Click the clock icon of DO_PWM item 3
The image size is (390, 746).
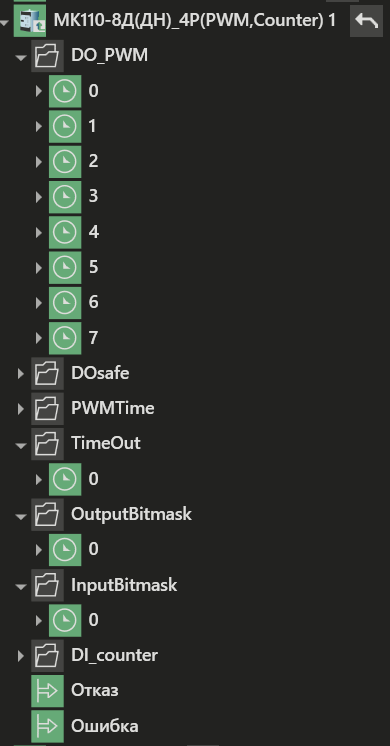tap(65, 196)
